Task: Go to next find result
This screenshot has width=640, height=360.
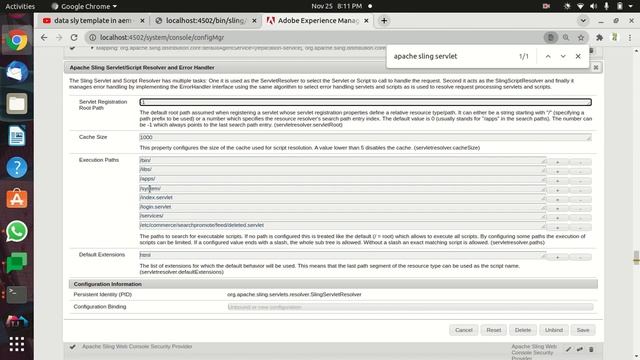Action: point(563,56)
